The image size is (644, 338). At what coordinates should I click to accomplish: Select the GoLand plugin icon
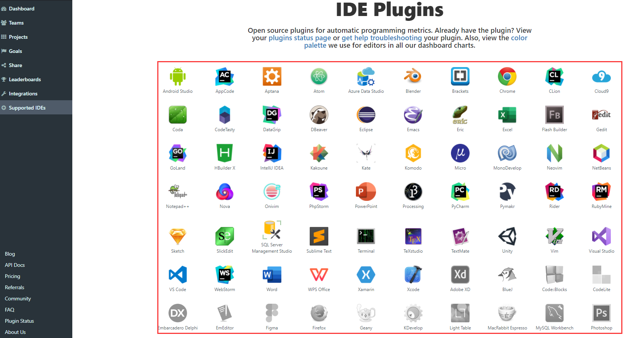pos(178,153)
